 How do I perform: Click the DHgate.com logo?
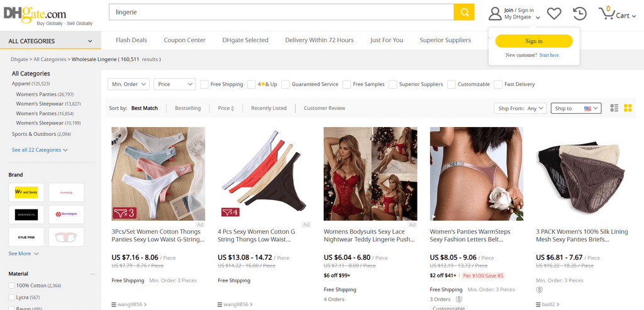point(36,14)
